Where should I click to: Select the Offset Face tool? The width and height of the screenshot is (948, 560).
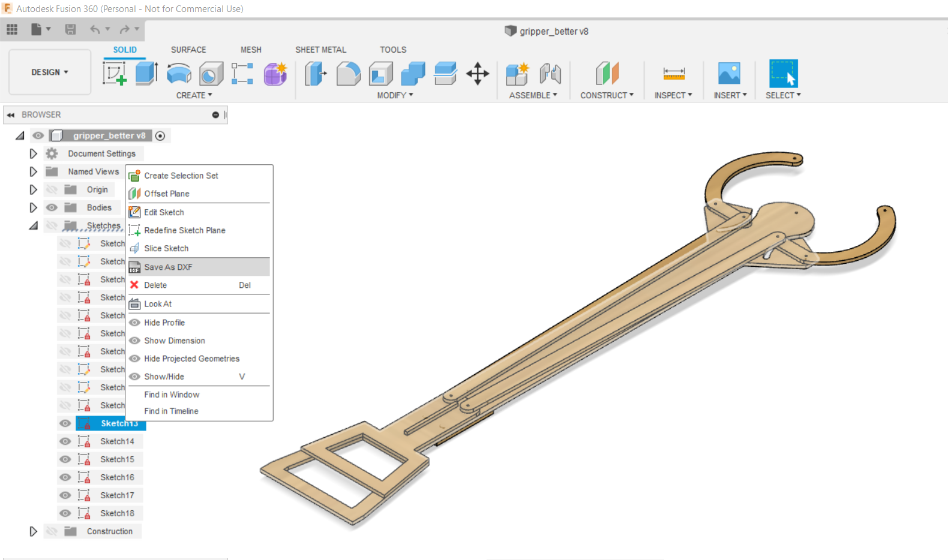(x=445, y=74)
